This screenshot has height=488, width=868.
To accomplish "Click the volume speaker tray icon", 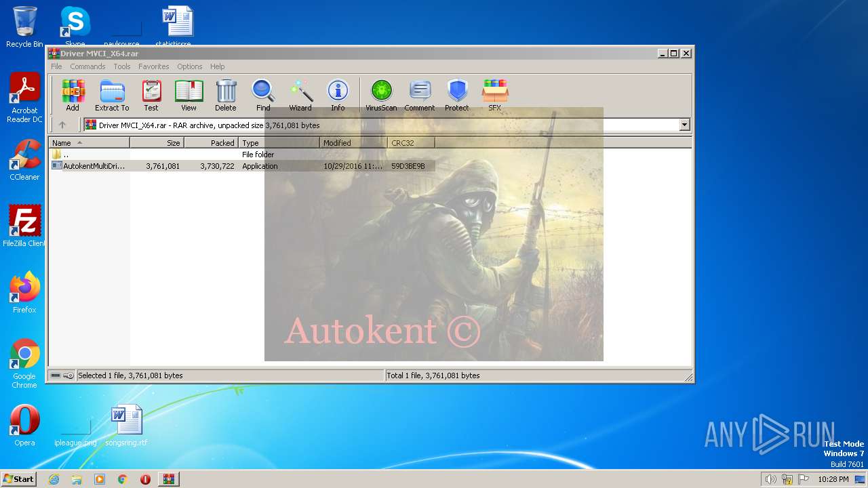I will click(x=770, y=479).
